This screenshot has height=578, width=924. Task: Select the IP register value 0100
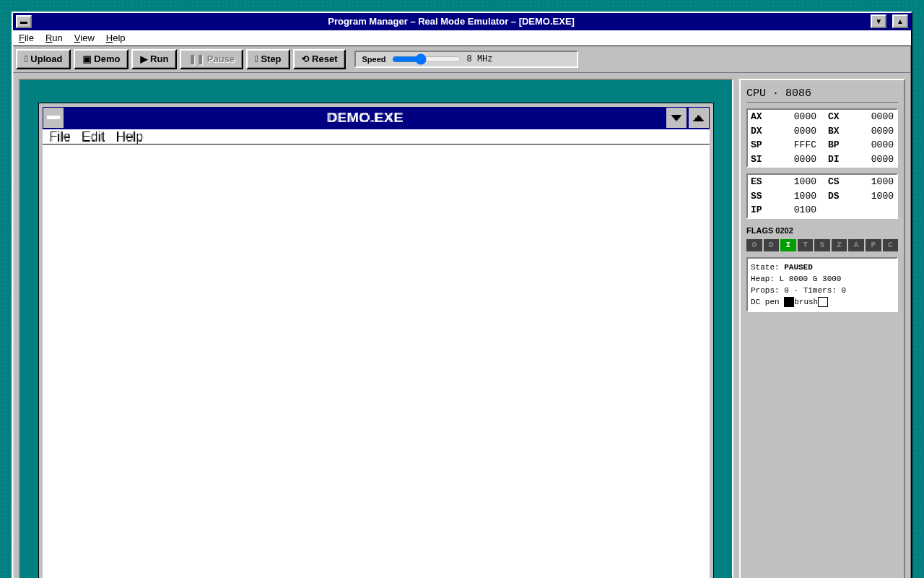(805, 210)
